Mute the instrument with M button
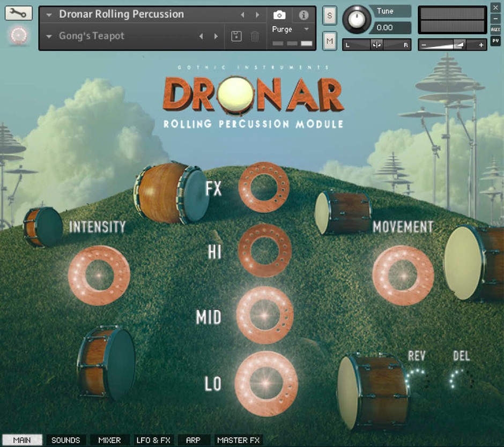 (330, 41)
